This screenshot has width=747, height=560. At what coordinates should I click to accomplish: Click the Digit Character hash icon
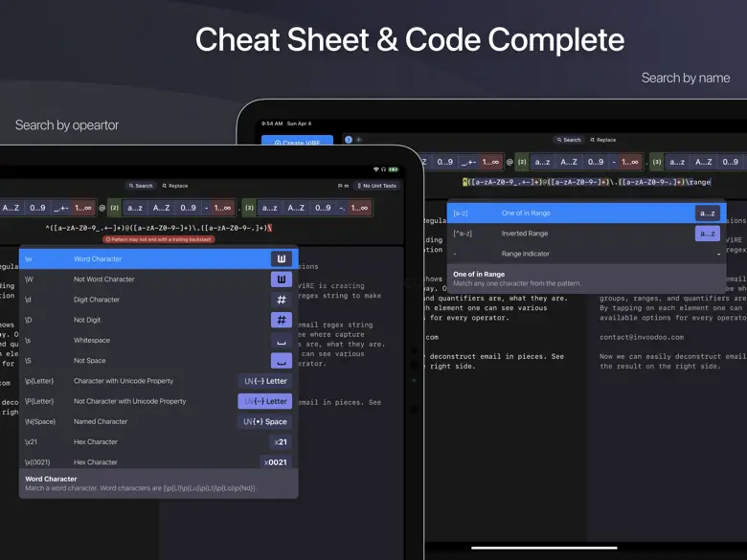(x=281, y=300)
